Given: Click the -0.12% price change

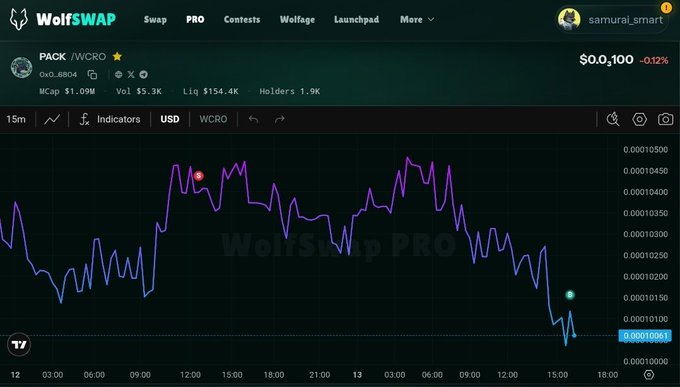Looking at the screenshot, I should click(x=654, y=60).
